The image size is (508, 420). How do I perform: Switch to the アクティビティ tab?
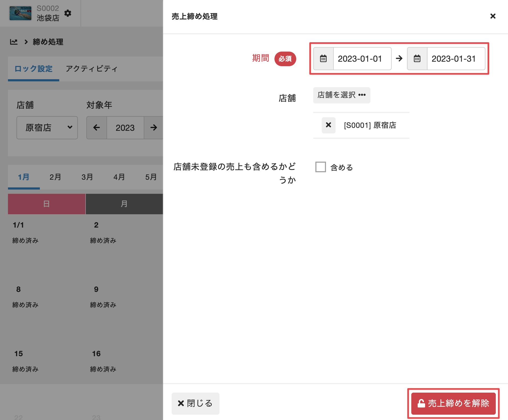[91, 69]
